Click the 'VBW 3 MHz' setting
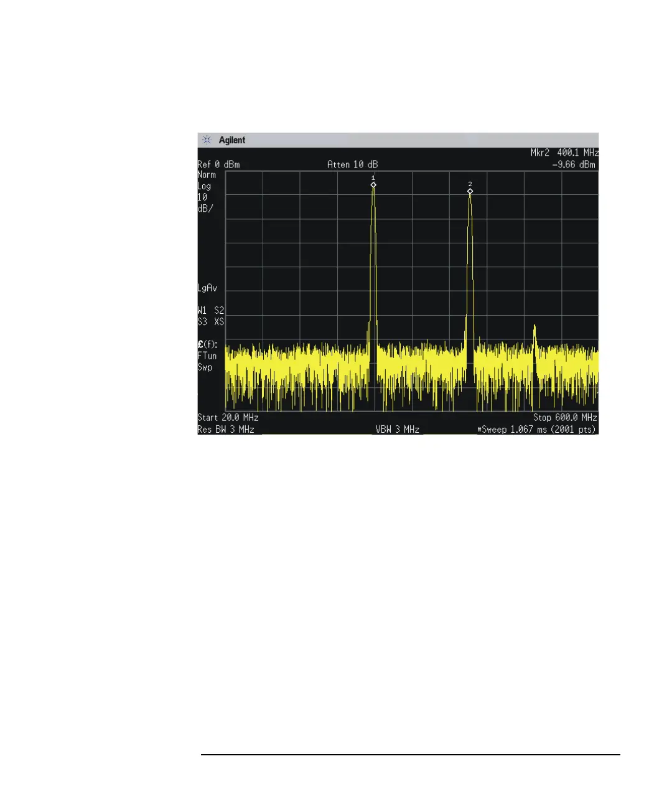This screenshot has height=807, width=672. (x=398, y=430)
